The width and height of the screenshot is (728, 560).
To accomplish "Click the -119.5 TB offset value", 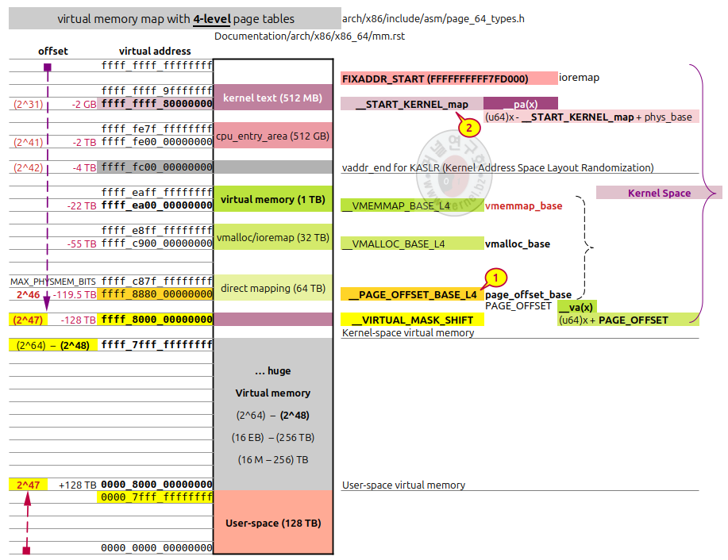I will click(x=75, y=294).
